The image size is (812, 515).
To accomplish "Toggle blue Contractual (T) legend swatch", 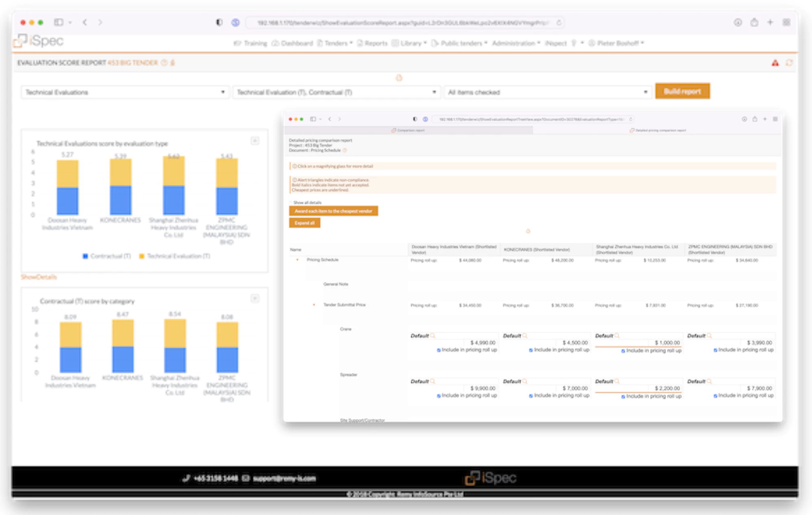I will point(85,256).
